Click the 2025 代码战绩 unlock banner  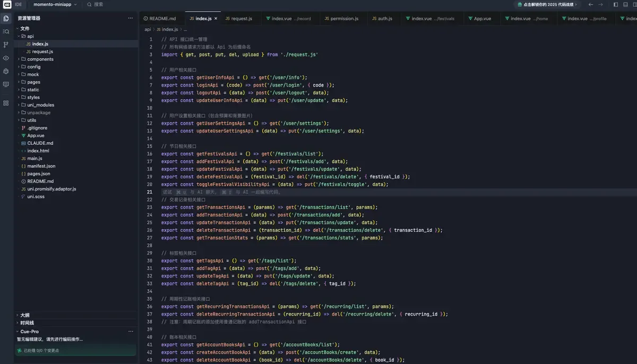[x=547, y=4]
